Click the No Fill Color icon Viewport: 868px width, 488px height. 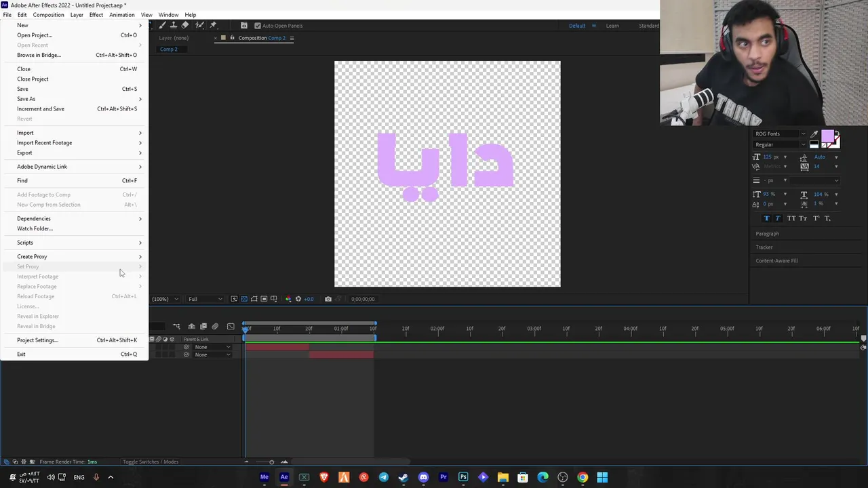[823, 145]
